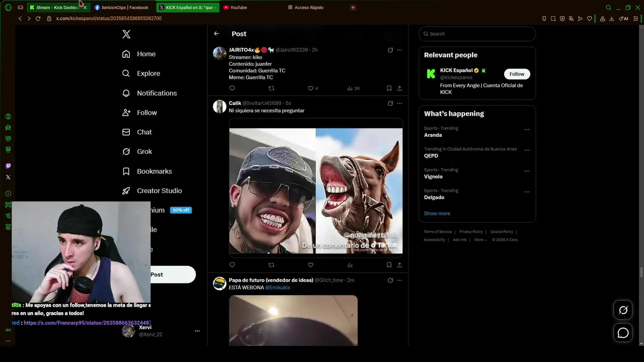Viewport: 644px width, 362px height.
Task: Open Creator Studio
Action: 152,191
